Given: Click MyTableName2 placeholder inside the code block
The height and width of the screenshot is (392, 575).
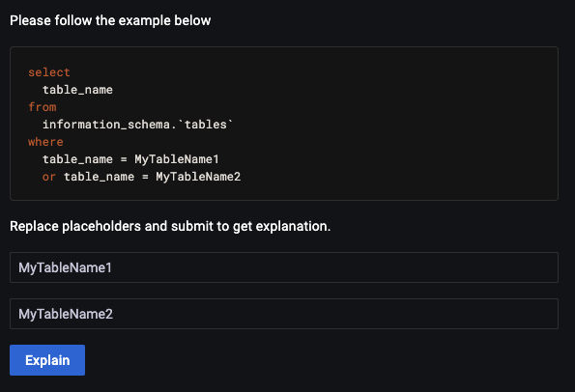Looking at the screenshot, I should 198,177.
